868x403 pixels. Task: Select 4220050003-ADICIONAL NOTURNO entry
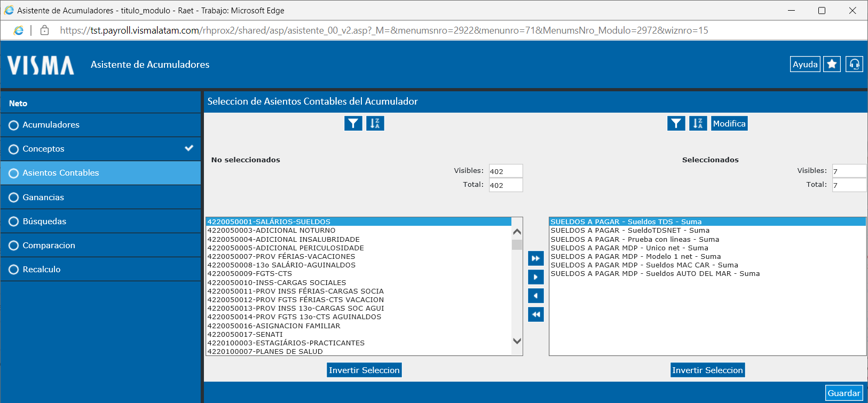point(359,231)
